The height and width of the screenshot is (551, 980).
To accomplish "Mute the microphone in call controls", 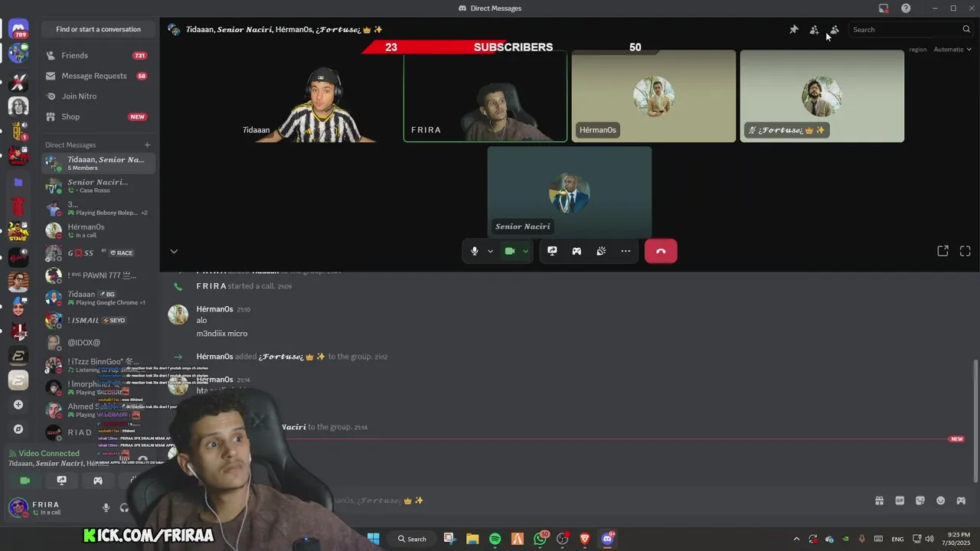I will (475, 251).
